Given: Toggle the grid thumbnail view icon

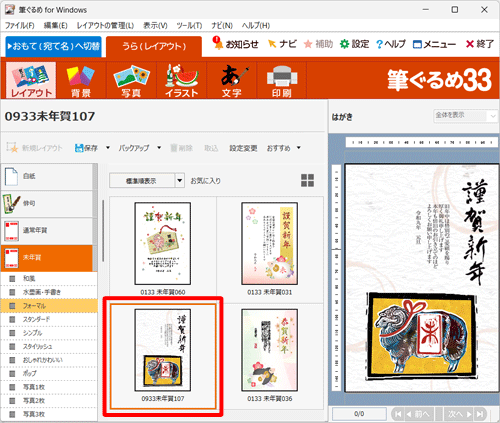Looking at the screenshot, I should click(307, 180).
